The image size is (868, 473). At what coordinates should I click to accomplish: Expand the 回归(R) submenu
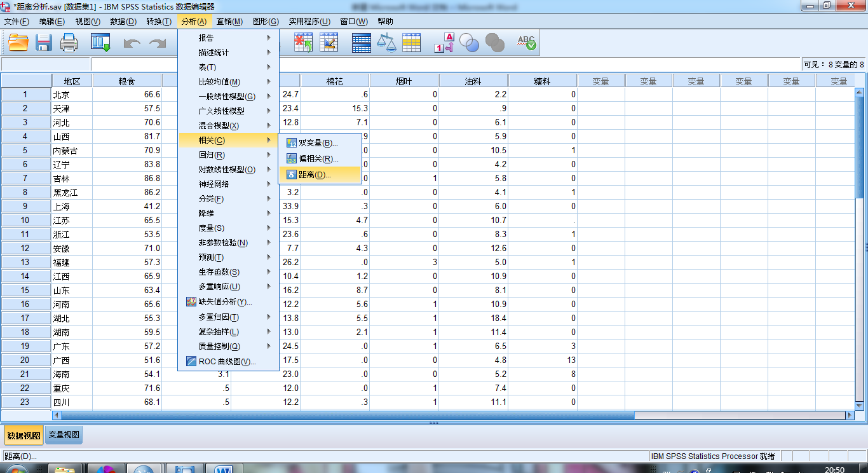click(x=229, y=155)
